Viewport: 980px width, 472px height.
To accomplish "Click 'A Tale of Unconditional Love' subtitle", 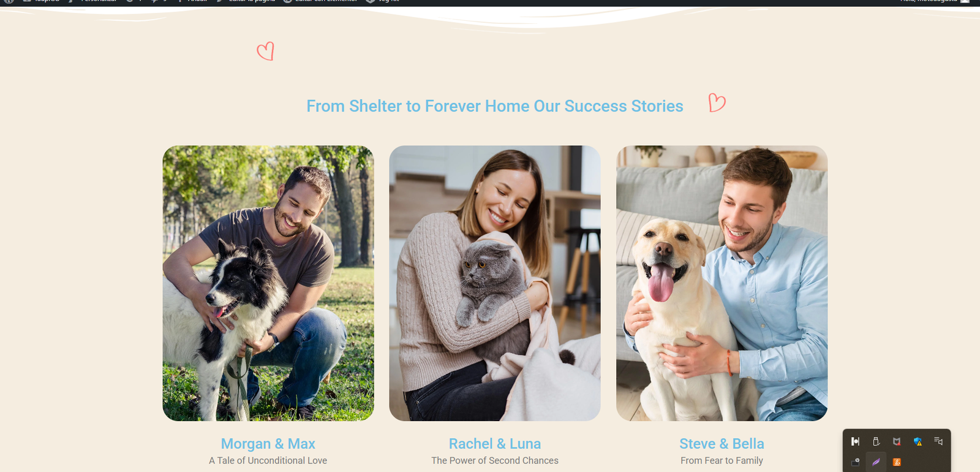I will 268,460.
